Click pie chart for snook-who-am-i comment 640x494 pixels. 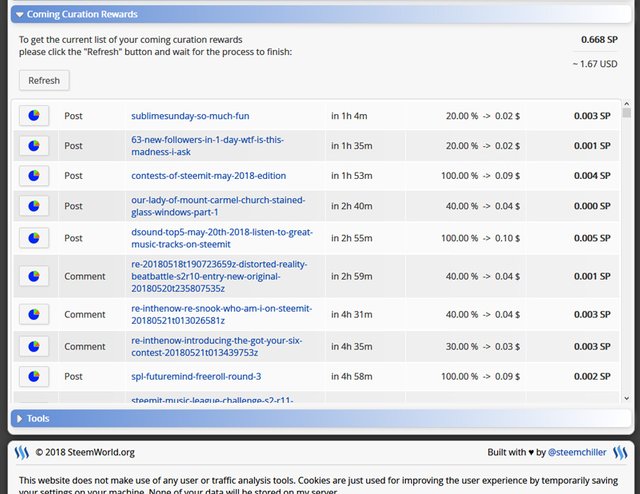coord(34,314)
